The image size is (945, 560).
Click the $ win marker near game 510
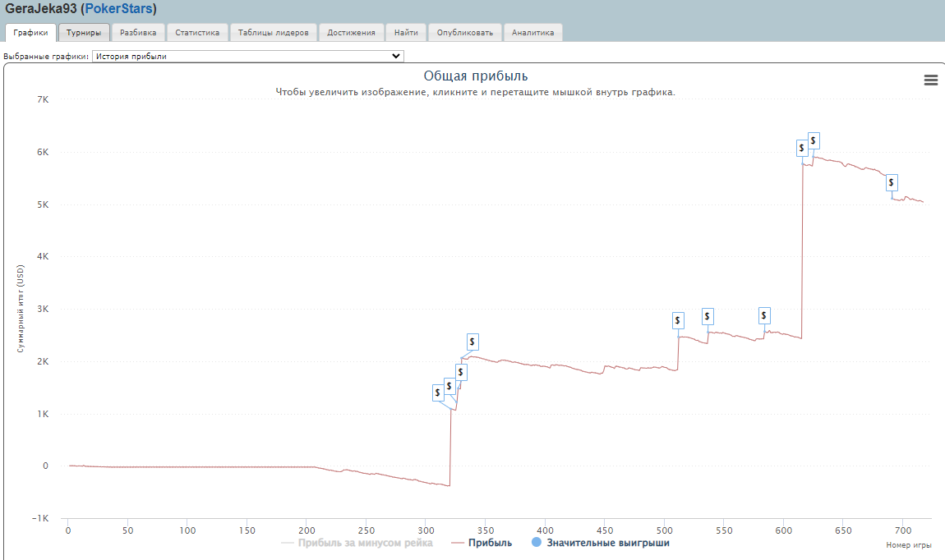pos(678,320)
